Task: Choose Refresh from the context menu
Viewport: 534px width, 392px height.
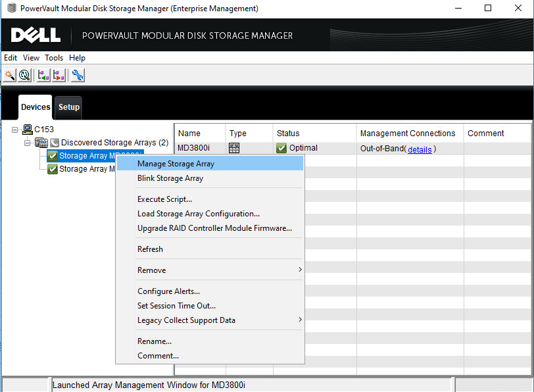Action: [x=210, y=249]
